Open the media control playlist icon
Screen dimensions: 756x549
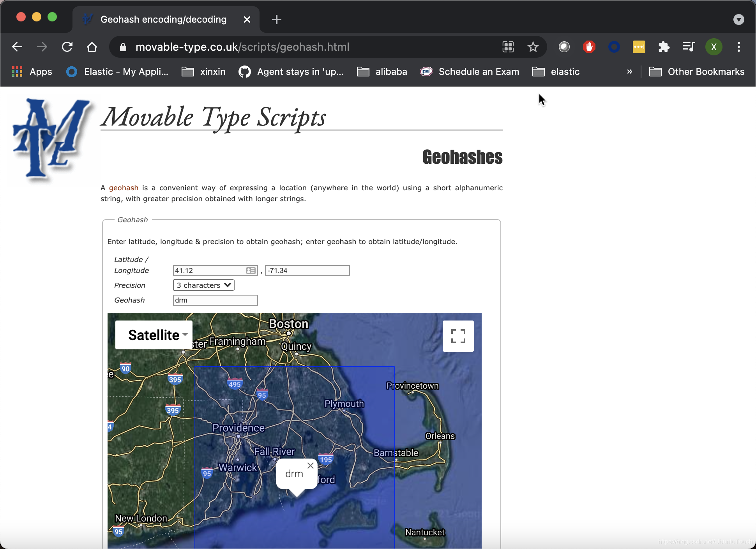[x=689, y=47]
